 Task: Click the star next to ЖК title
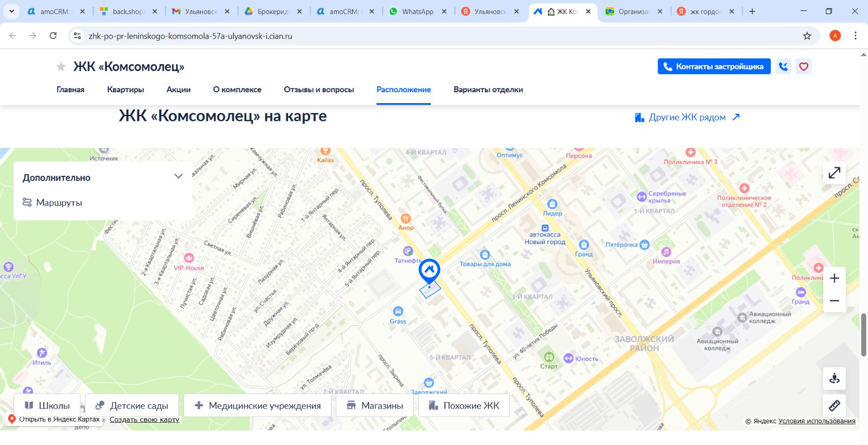61,67
